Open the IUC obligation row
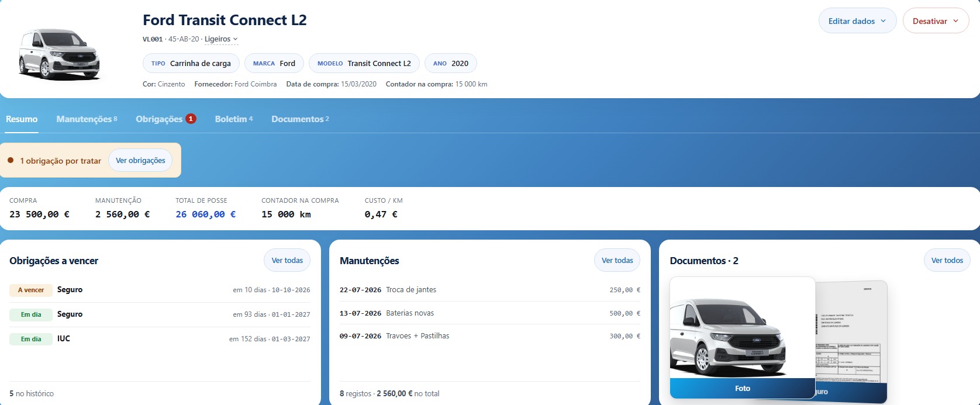 160,339
